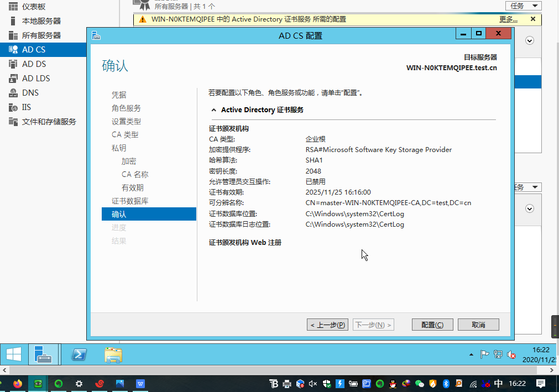Show hidden tray icons arrow in guest taskbar
This screenshot has width=559, height=392.
click(x=471, y=354)
